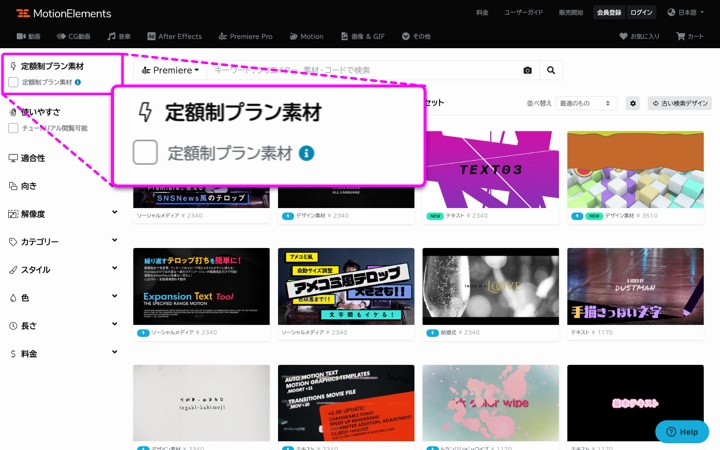
Task: Open the Auto Motion Text thumbnail
Action: coord(346,403)
